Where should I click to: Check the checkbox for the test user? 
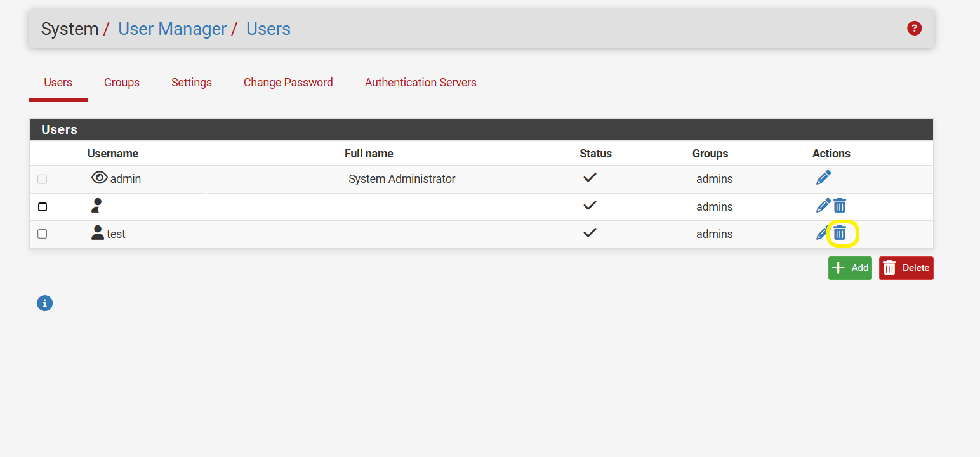[x=43, y=234]
